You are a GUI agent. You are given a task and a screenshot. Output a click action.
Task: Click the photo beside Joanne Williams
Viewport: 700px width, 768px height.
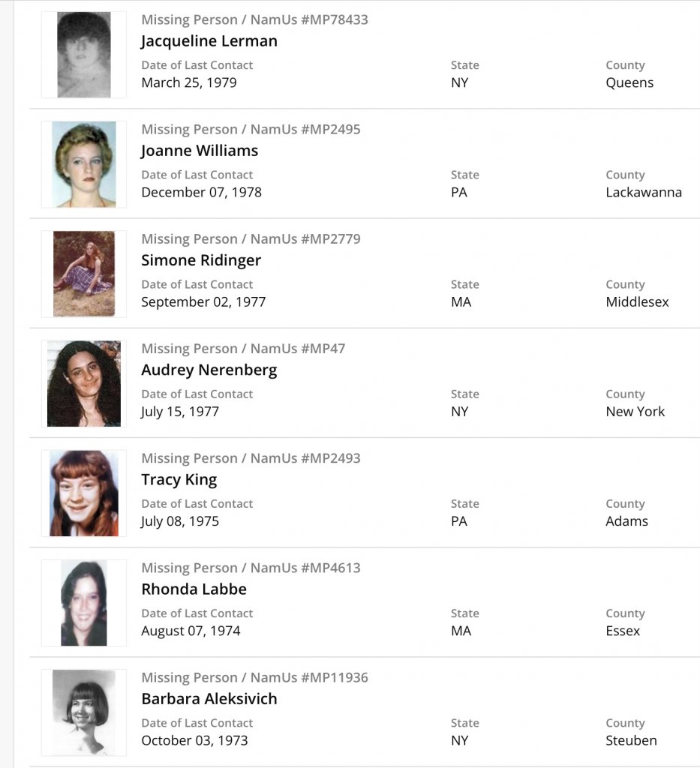tap(84, 164)
